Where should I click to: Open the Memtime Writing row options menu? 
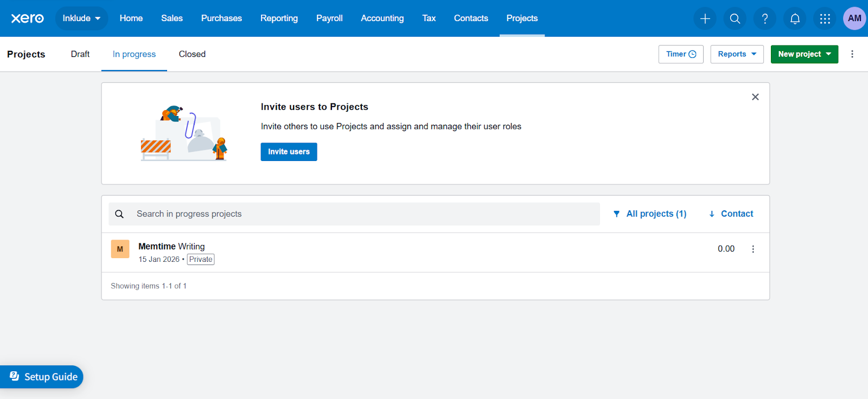coord(753,249)
